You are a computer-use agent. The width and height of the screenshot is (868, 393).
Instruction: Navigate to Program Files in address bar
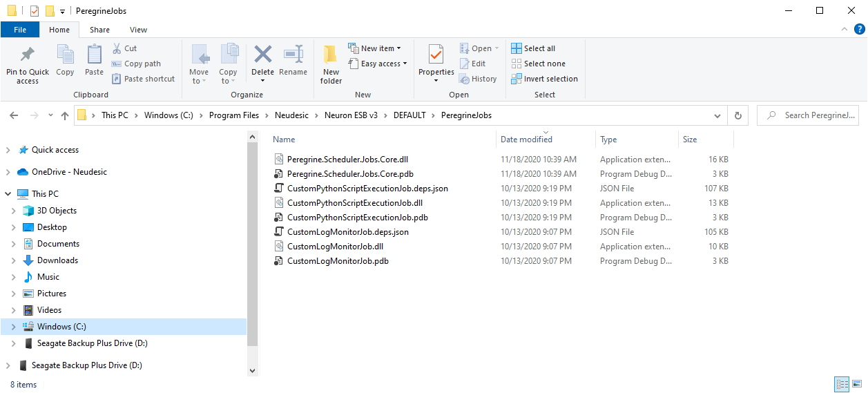coord(234,115)
